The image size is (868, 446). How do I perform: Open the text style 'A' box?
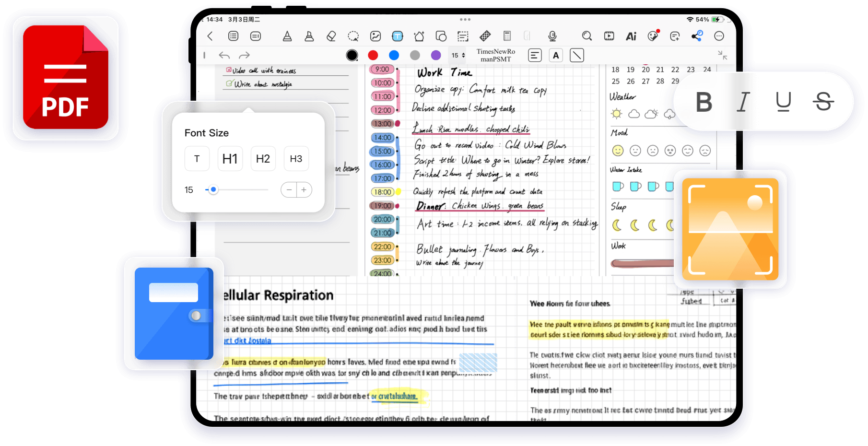point(556,56)
